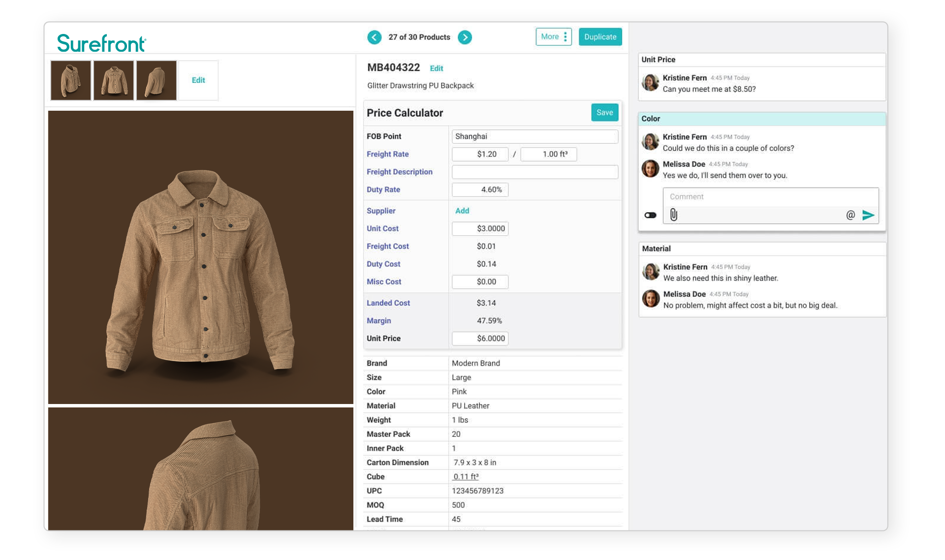This screenshot has height=560, width=945.
Task: Click the Duty Cost label
Action: (383, 264)
